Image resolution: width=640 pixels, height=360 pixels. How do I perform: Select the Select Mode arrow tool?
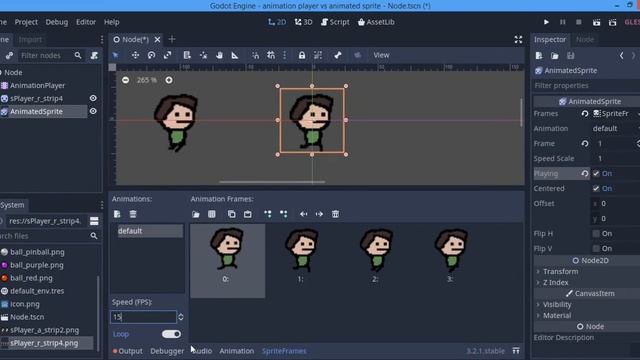tap(116, 55)
